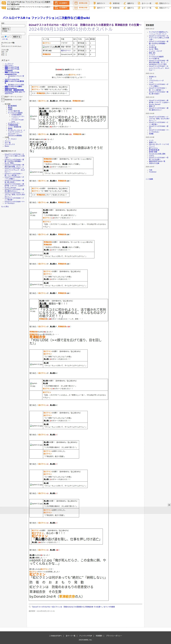Click epilot-12.jpg image in 真山徹 table row
This screenshot has height=644, width=171.
(x=49, y=47)
